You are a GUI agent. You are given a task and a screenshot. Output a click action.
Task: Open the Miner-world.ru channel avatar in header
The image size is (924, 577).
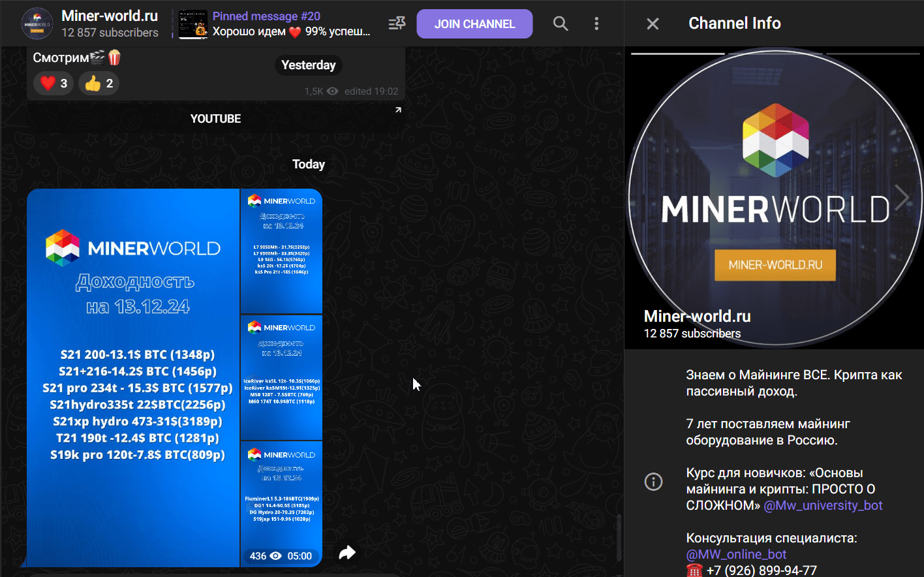click(x=37, y=24)
